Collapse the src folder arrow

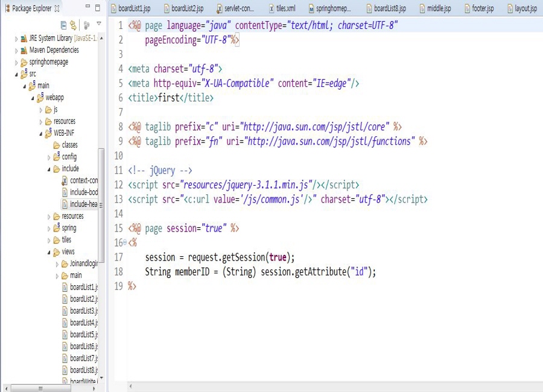(x=16, y=74)
